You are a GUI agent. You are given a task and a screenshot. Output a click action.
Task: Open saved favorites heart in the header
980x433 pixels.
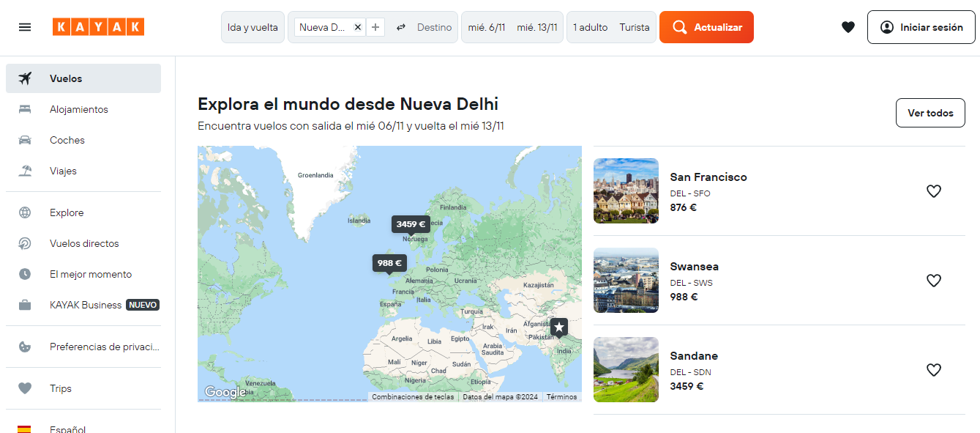click(848, 27)
